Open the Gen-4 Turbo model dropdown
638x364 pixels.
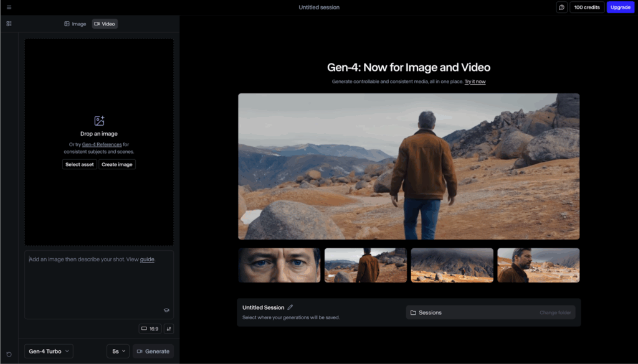(x=49, y=352)
